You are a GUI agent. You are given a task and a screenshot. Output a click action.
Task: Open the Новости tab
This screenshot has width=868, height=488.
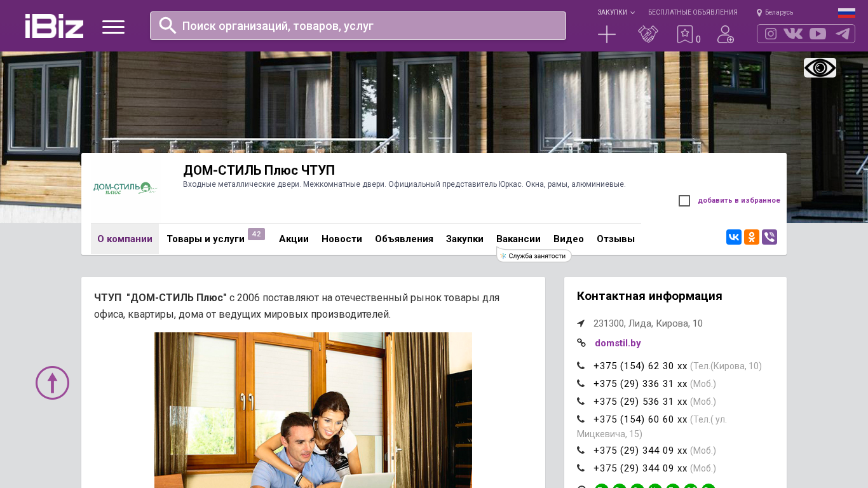tap(342, 239)
